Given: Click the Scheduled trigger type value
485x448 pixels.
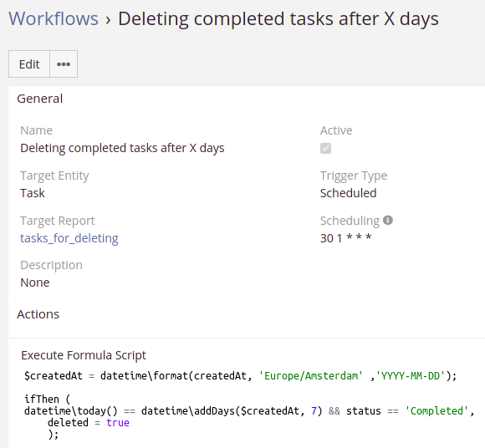Looking at the screenshot, I should 348,193.
